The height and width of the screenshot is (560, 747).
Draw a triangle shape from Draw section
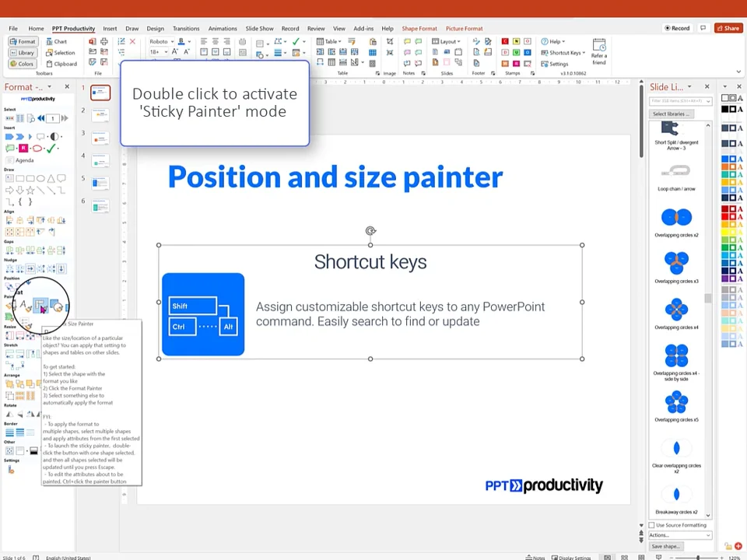[x=51, y=179]
